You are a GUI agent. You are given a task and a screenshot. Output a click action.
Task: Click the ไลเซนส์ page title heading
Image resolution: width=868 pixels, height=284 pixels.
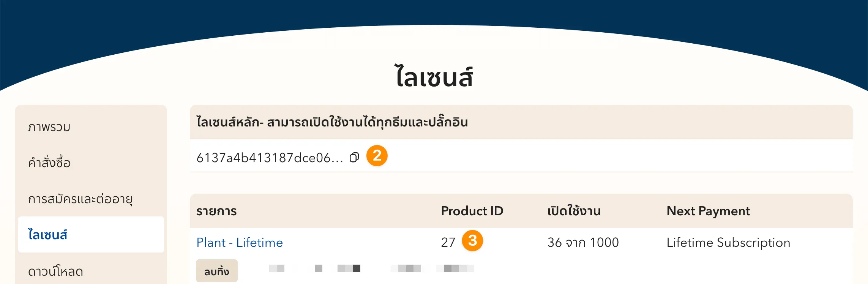pyautogui.click(x=434, y=77)
